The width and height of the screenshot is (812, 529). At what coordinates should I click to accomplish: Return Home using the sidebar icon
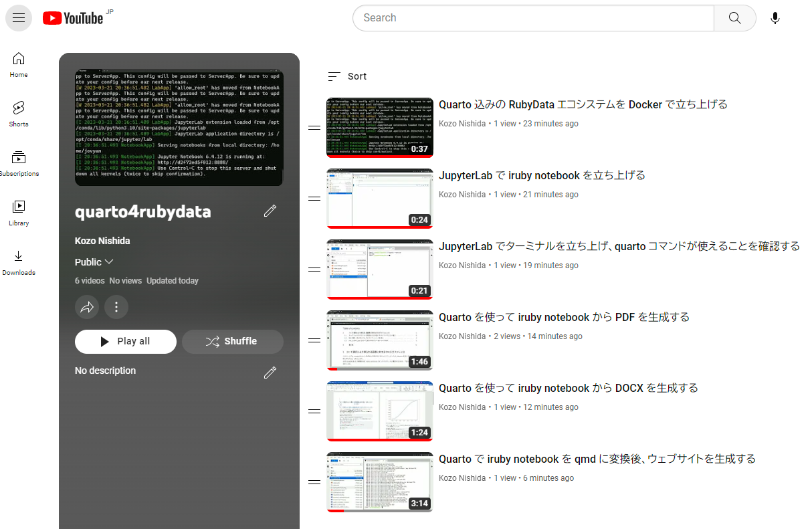click(x=18, y=64)
